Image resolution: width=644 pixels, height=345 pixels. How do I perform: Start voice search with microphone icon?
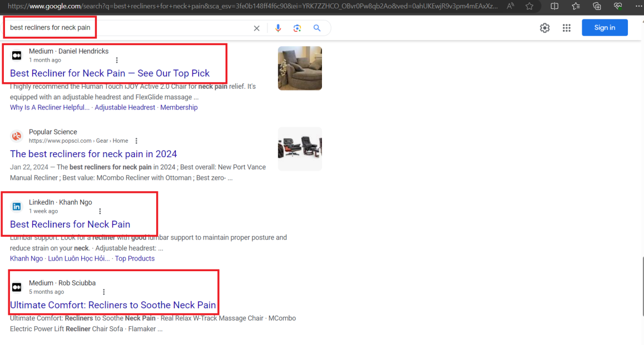(x=278, y=28)
